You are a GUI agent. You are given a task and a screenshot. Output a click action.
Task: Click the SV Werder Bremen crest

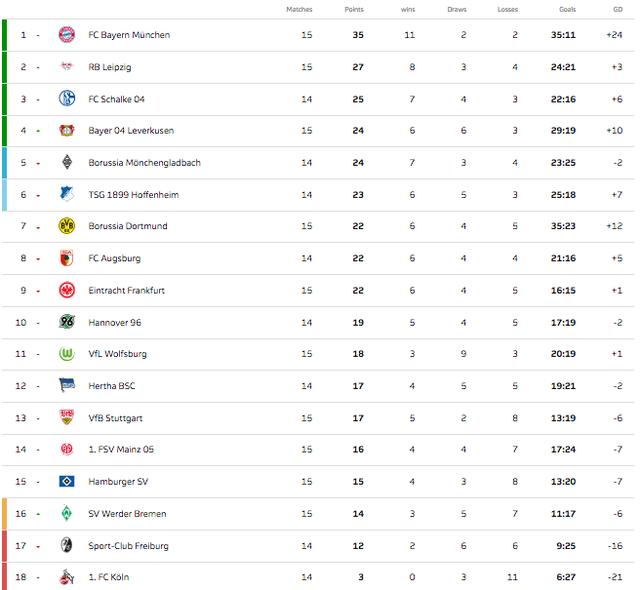click(67, 513)
